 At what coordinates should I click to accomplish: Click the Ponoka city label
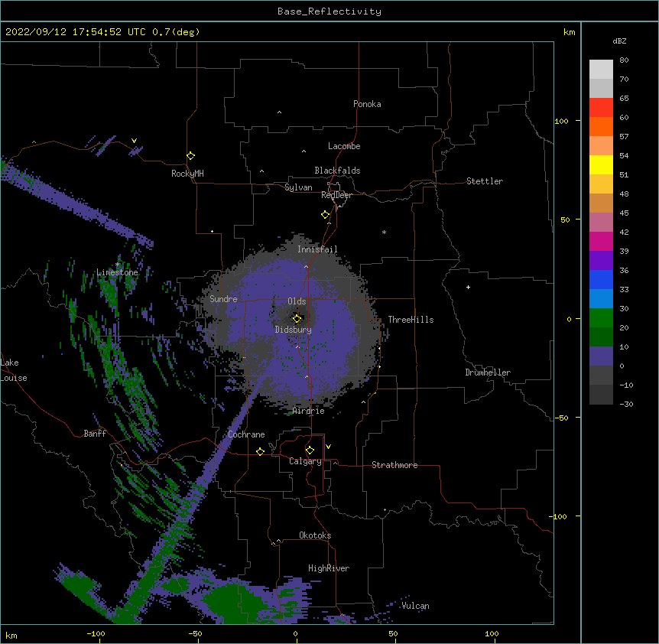[x=367, y=104]
